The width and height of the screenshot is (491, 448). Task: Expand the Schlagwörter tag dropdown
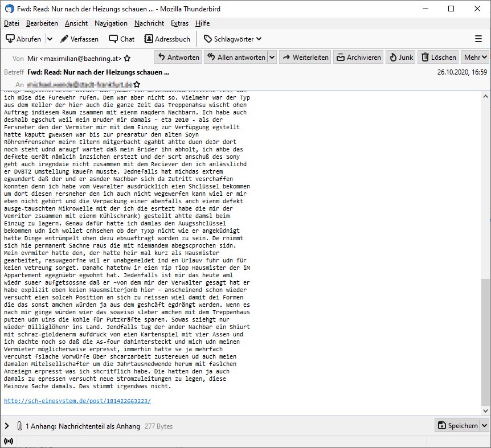click(x=232, y=39)
